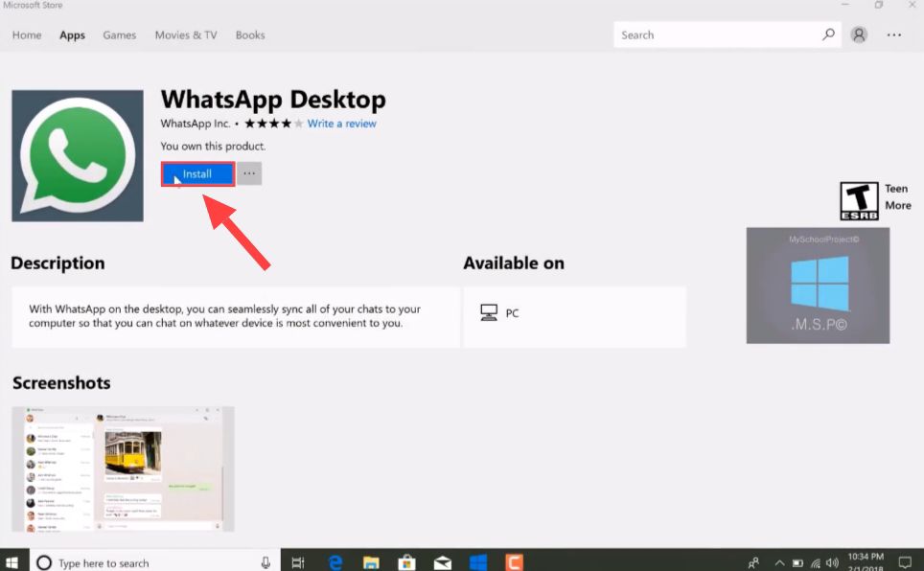
Task: Open the Mail app from taskbar
Action: (x=443, y=563)
